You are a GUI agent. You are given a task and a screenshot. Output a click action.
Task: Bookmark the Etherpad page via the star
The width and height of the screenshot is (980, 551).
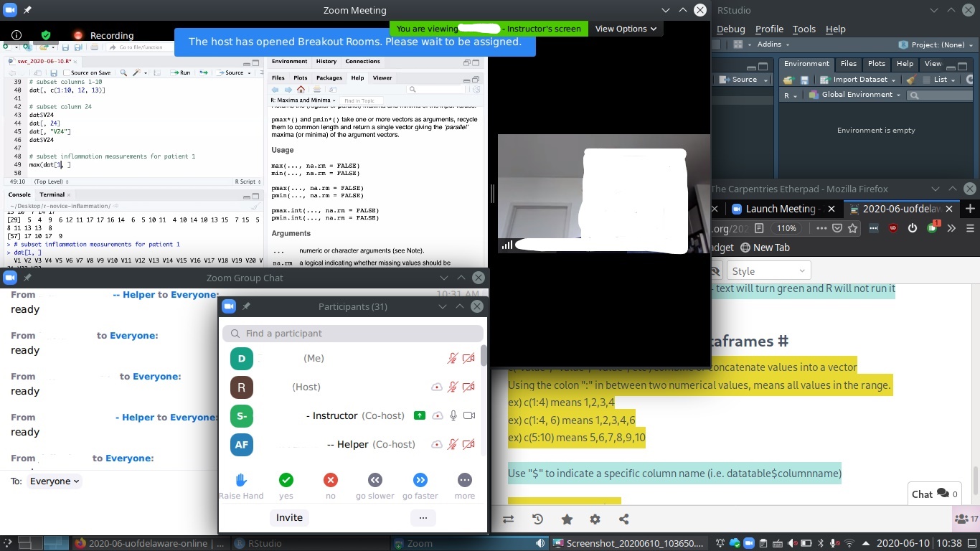(852, 228)
